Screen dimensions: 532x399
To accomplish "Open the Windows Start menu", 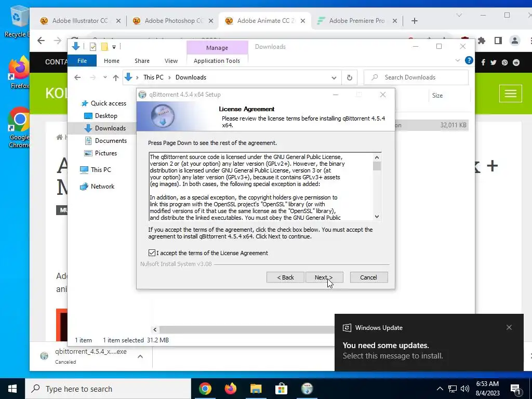I will [x=12, y=389].
